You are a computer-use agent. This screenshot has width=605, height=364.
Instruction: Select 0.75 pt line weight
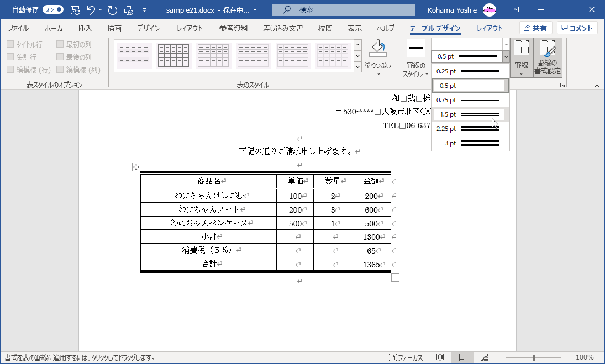pyautogui.click(x=470, y=100)
